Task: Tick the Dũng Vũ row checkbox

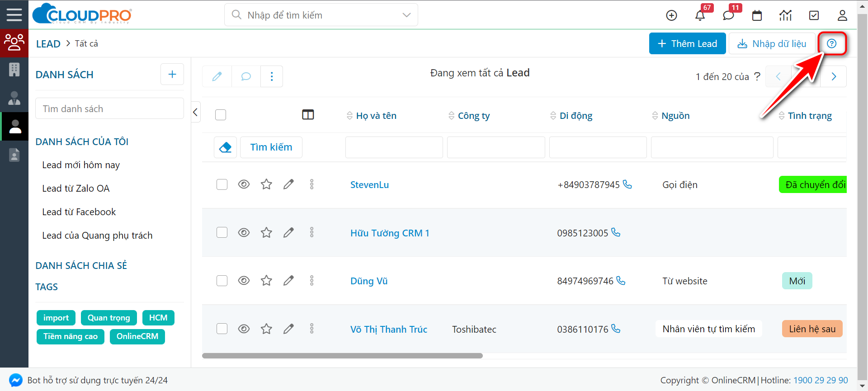Action: 222,281
